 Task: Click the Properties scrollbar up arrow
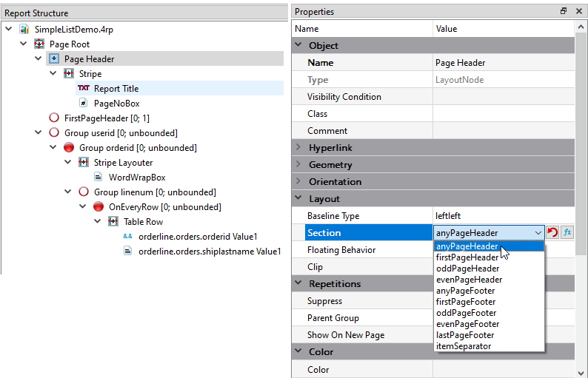581,27
